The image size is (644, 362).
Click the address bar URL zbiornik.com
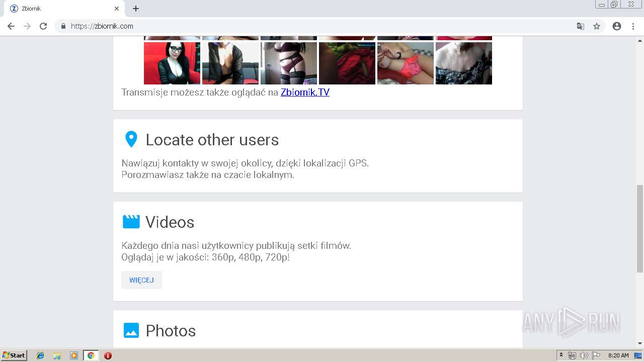pyautogui.click(x=102, y=26)
